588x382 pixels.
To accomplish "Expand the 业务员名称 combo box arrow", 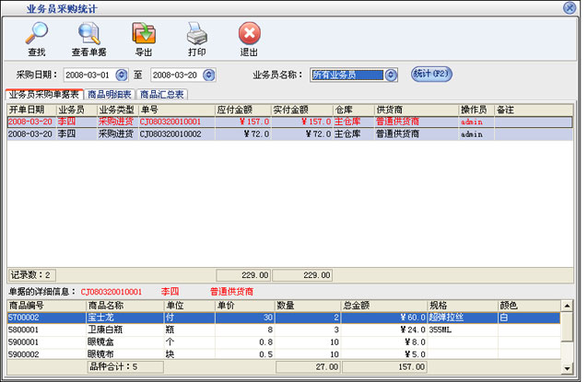I will point(392,75).
